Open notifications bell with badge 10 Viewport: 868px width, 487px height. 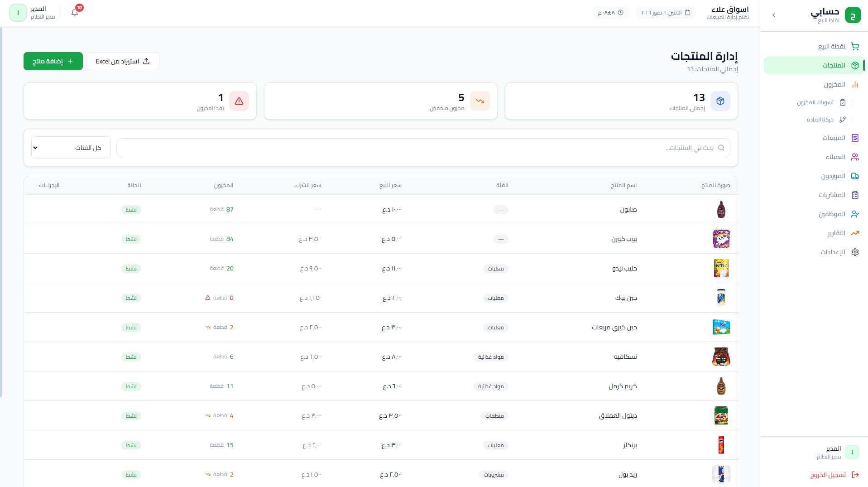75,12
